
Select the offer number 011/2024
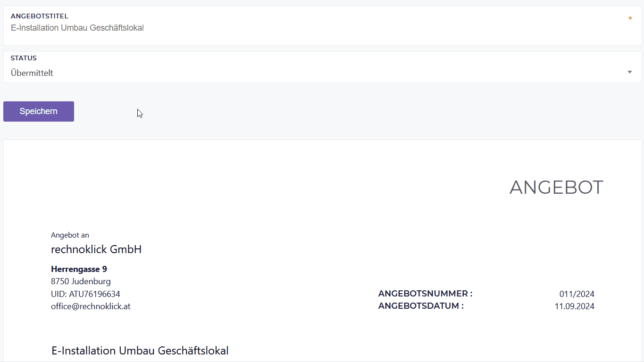point(577,294)
